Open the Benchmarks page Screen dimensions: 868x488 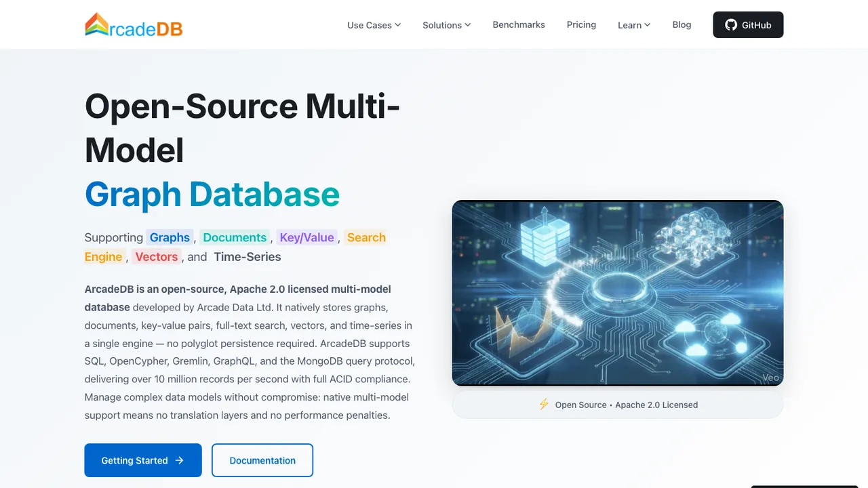pos(519,24)
